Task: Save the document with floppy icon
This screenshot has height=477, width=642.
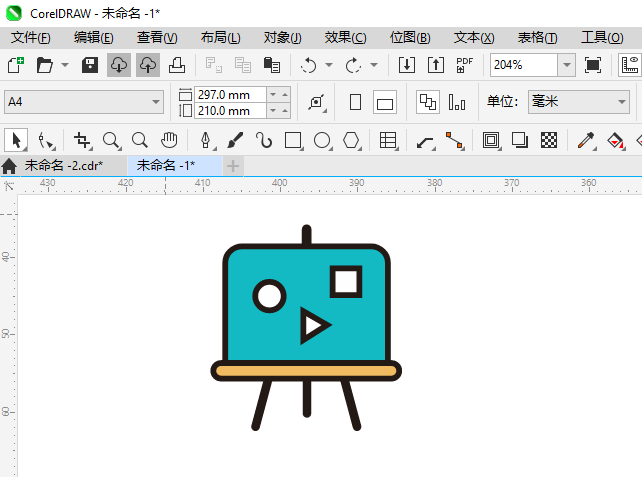Action: [x=90, y=65]
